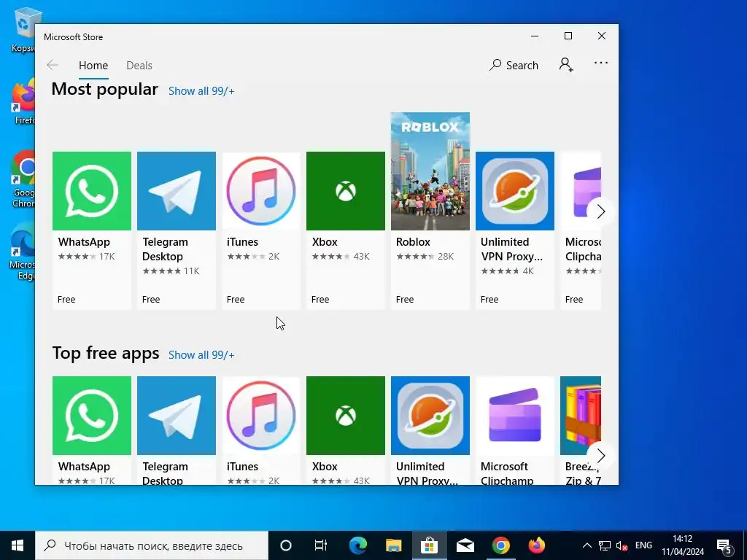Select Google Chrome desktop shortcut
747x560 pixels.
click(x=24, y=179)
